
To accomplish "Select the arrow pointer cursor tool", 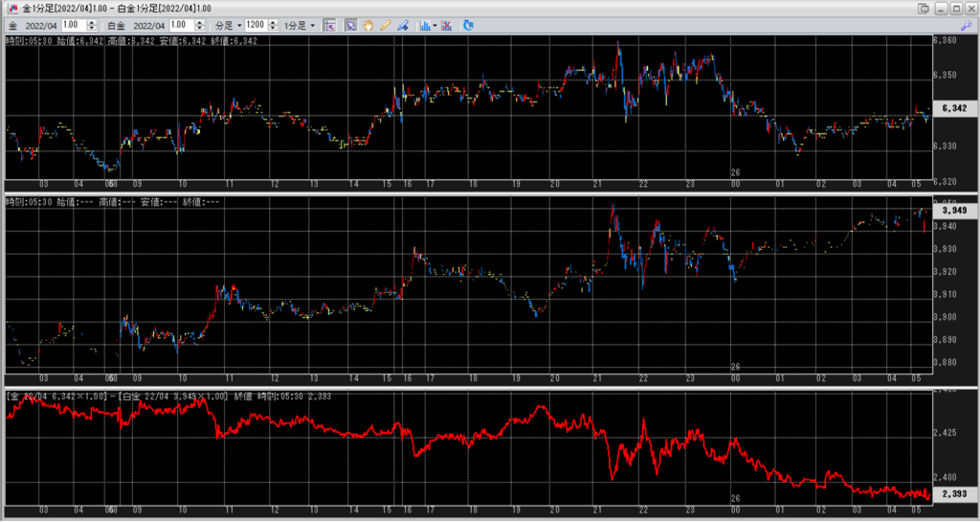I will 350,25.
